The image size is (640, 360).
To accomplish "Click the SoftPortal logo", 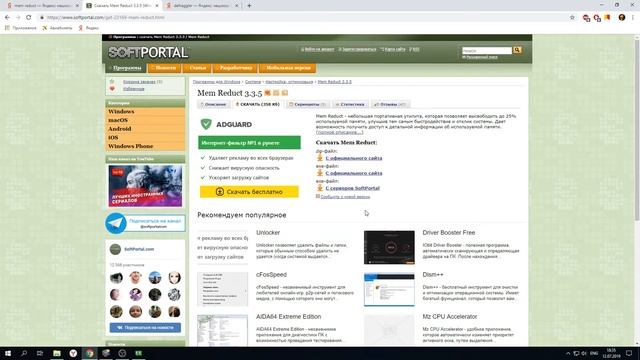I will tap(148, 52).
